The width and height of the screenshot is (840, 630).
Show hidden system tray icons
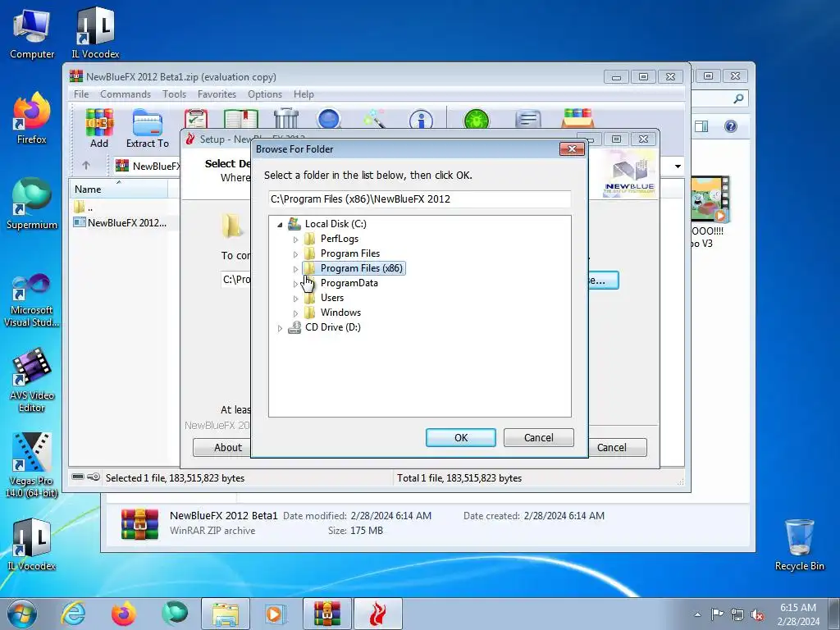click(x=697, y=614)
